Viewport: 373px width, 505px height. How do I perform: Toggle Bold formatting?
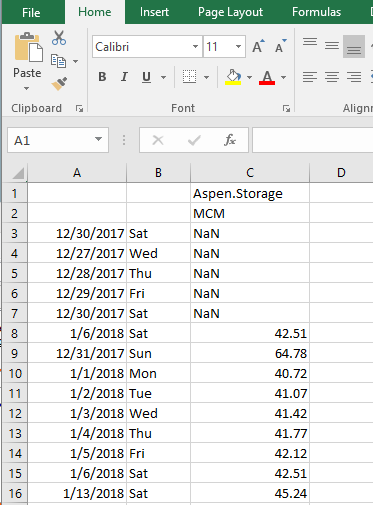102,77
